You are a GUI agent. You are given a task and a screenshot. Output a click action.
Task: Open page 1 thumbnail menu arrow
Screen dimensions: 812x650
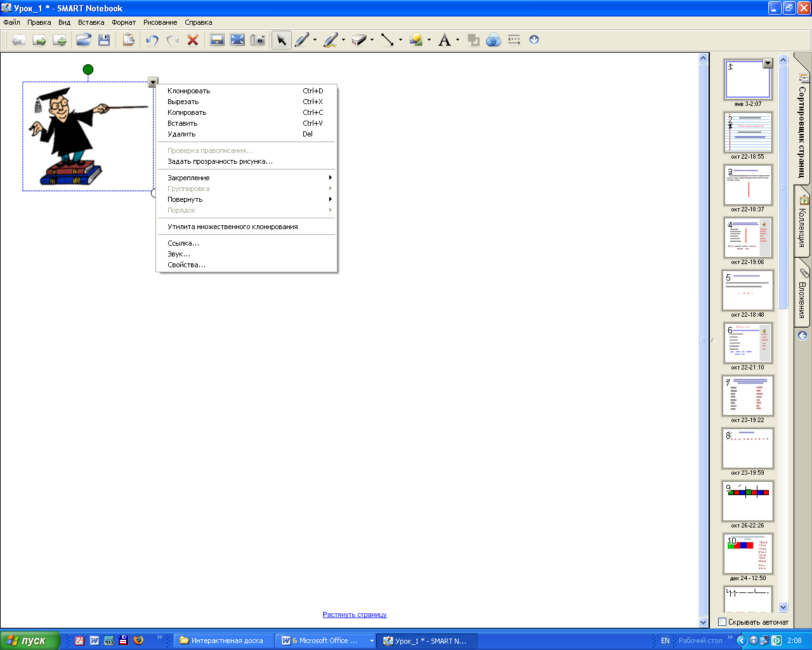(768, 63)
